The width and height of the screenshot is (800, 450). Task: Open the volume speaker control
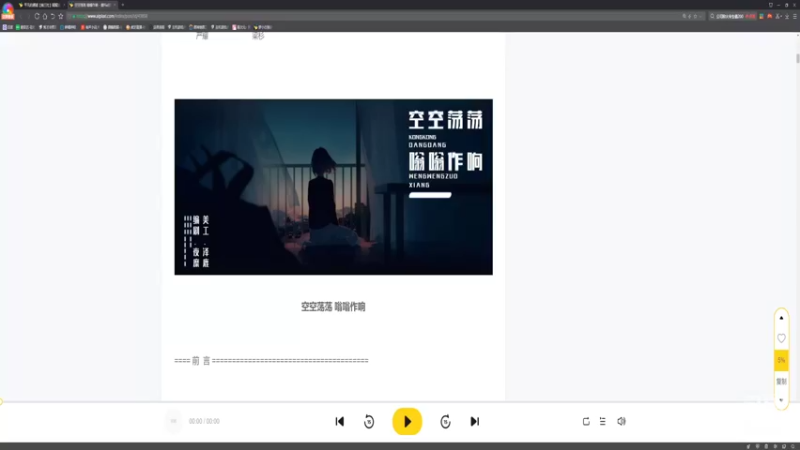pos(621,421)
